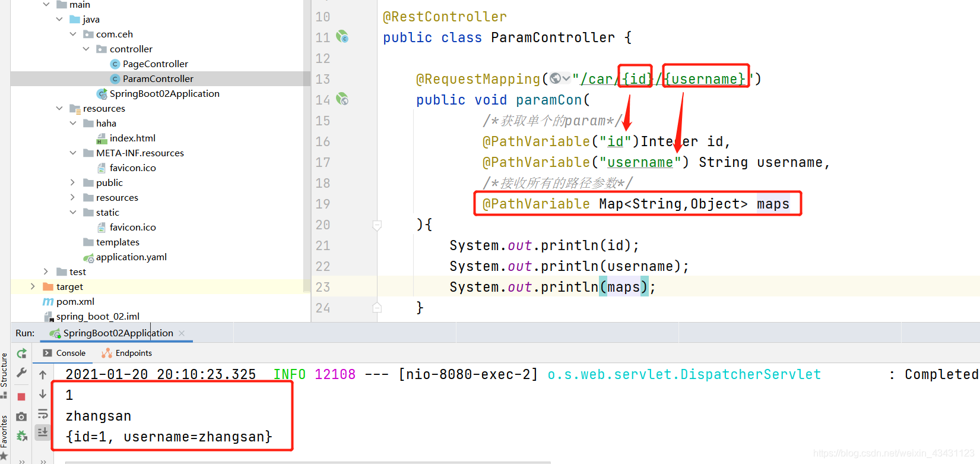This screenshot has height=464, width=980.
Task: Collapse the haha folder
Action: [x=73, y=123]
